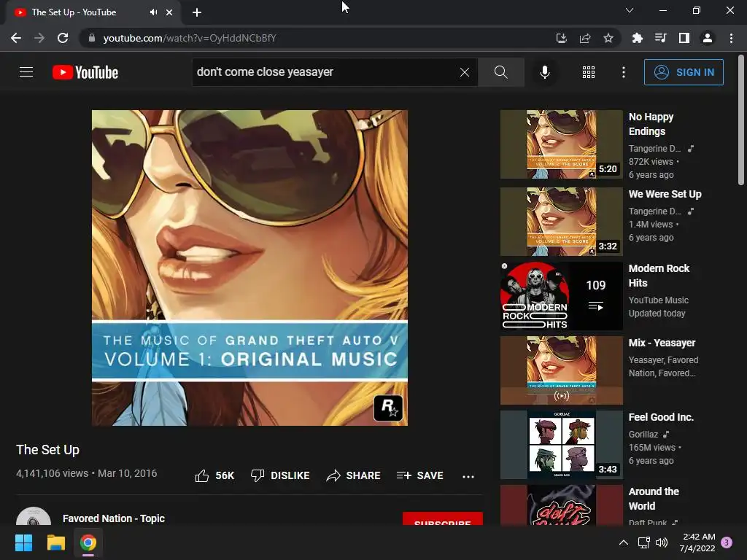Viewport: 747px width, 560px height.
Task: Click the magnifier search button
Action: 500,72
